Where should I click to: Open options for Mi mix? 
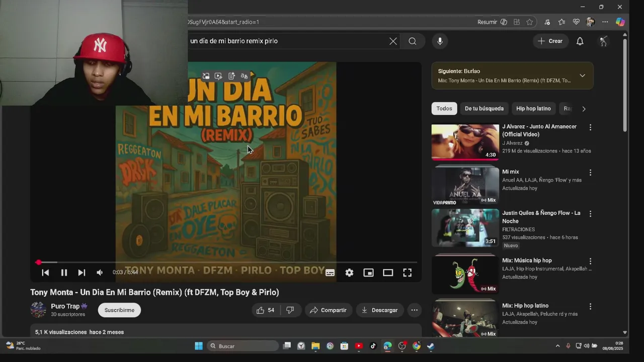pyautogui.click(x=590, y=172)
